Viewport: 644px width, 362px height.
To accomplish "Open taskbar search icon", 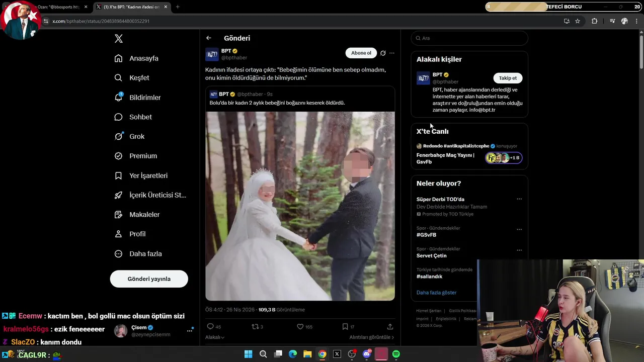I will coord(263,354).
